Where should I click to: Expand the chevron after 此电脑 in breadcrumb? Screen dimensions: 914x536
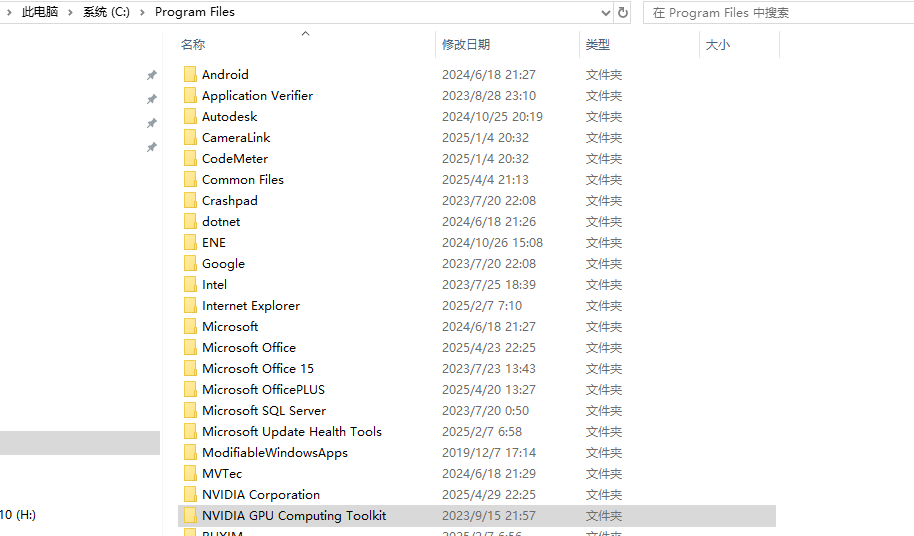pos(70,12)
